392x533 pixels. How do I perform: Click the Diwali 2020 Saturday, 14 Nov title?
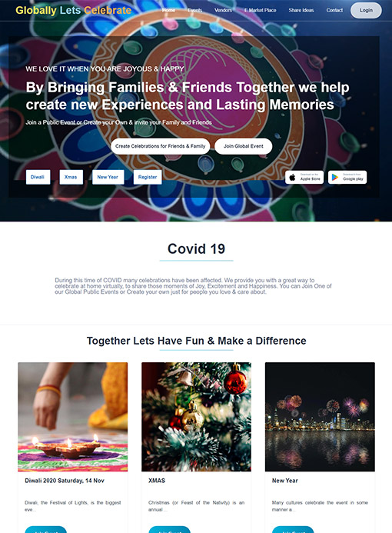[x=65, y=481]
